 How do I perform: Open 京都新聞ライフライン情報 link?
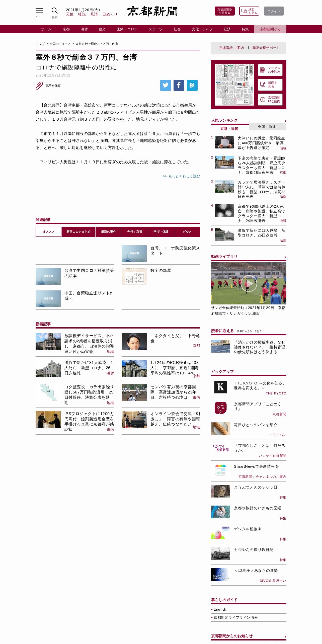click(236, 617)
